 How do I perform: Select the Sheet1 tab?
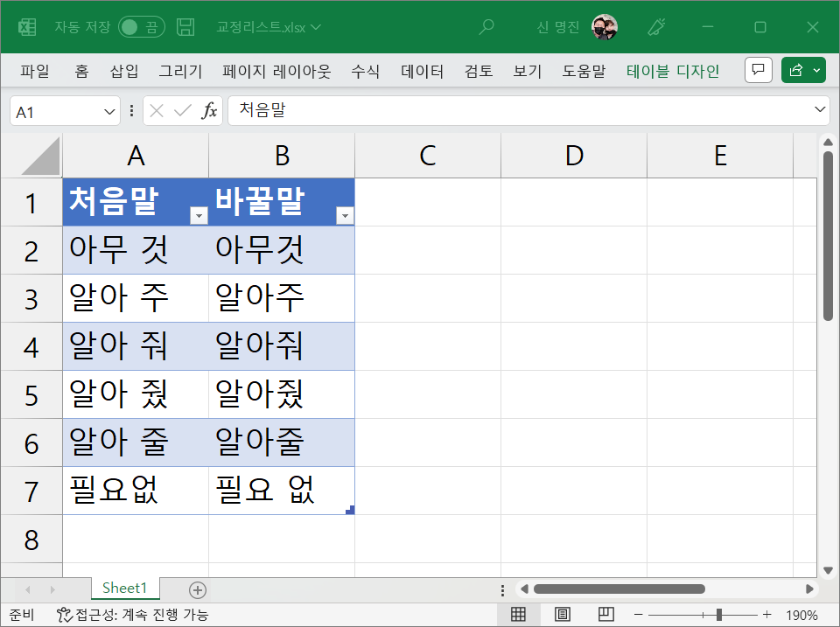125,588
